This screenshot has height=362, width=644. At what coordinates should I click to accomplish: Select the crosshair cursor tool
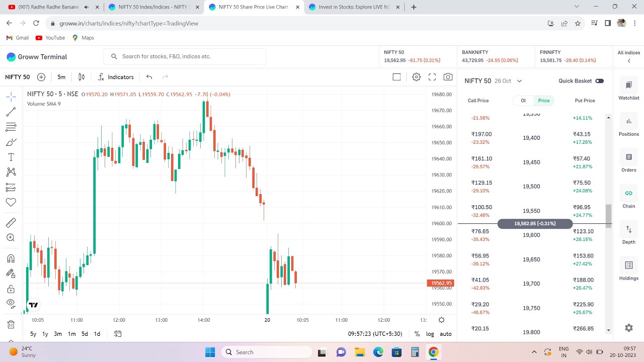coord(11,97)
